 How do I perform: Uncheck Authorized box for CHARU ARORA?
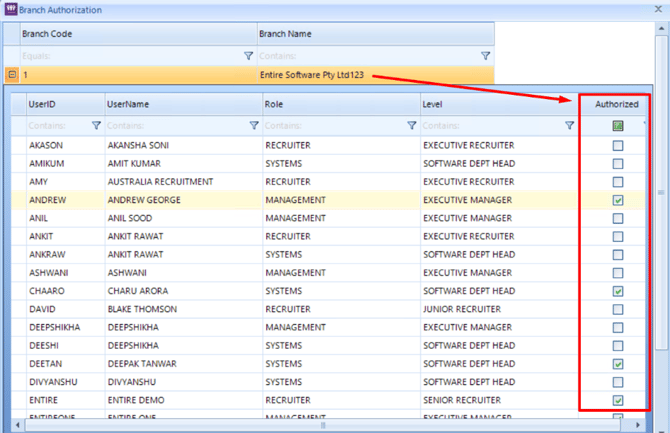[618, 291]
